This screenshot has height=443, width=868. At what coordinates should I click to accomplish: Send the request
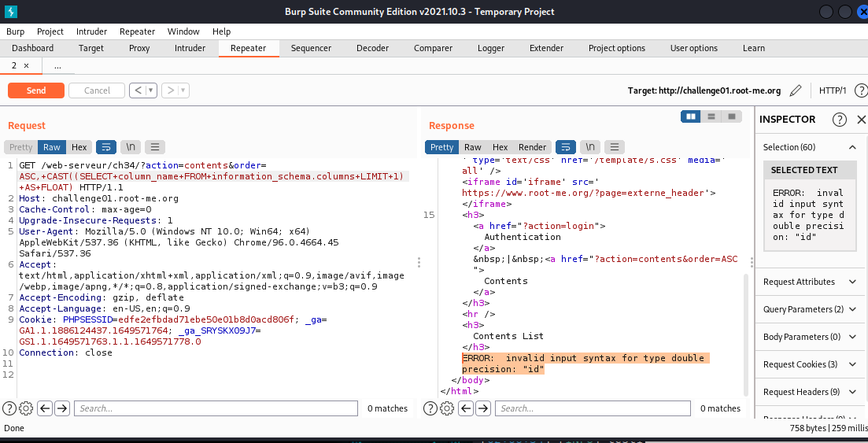coord(36,90)
